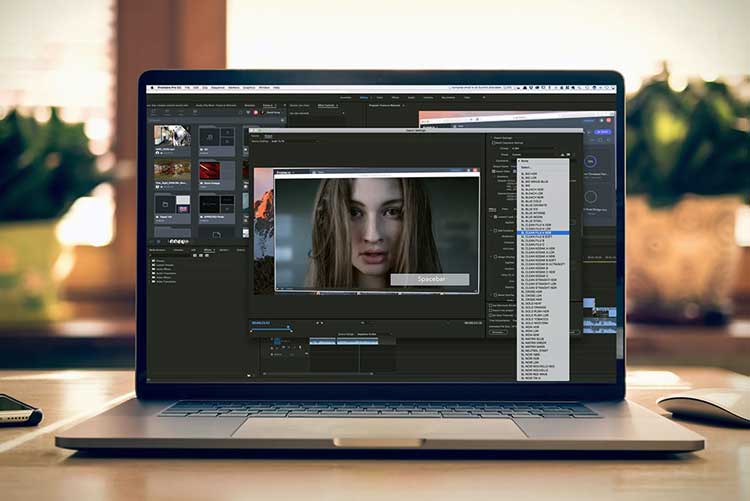Click the track toggle icon in the timeline header

click(x=277, y=341)
